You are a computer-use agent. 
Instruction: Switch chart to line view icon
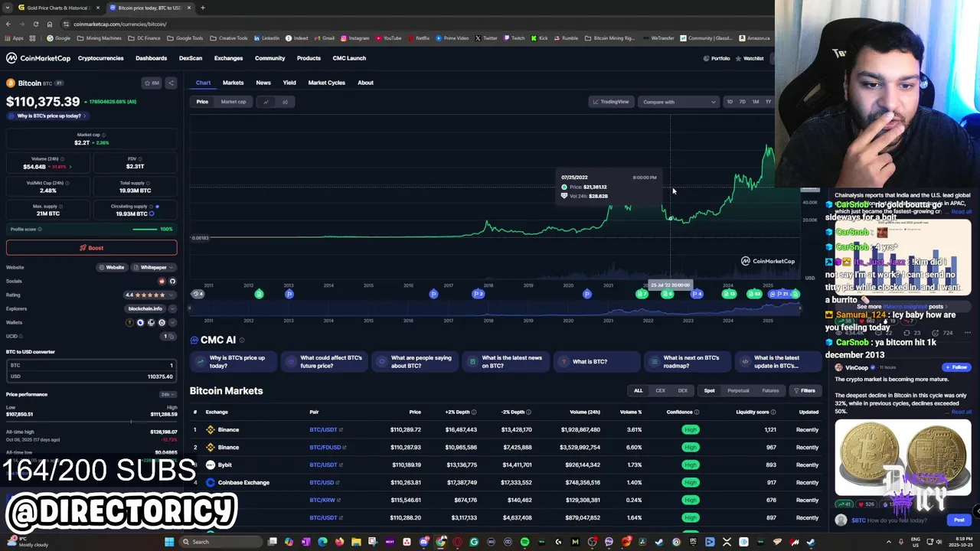pos(266,102)
